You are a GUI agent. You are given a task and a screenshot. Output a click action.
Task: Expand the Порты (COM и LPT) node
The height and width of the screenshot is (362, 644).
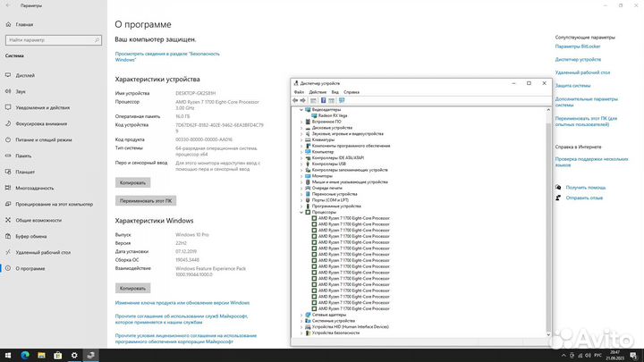pyautogui.click(x=301, y=200)
